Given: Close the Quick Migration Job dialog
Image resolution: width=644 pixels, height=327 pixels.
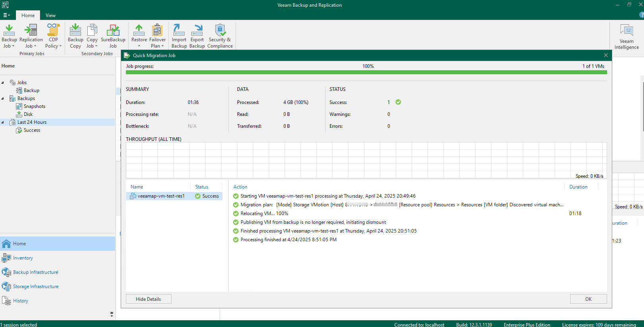Looking at the screenshot, I should (605, 55).
